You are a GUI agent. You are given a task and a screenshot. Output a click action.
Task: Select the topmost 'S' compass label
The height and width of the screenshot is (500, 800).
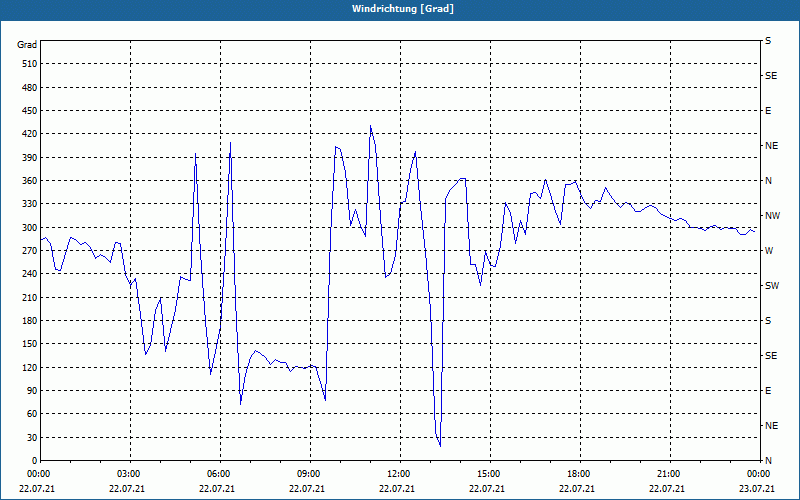coord(768,41)
